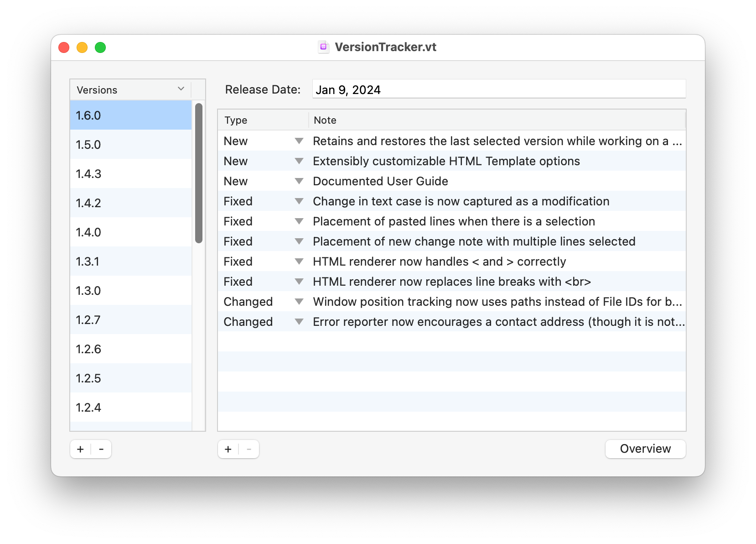Click the Type column header
The width and height of the screenshot is (756, 544).
click(236, 120)
